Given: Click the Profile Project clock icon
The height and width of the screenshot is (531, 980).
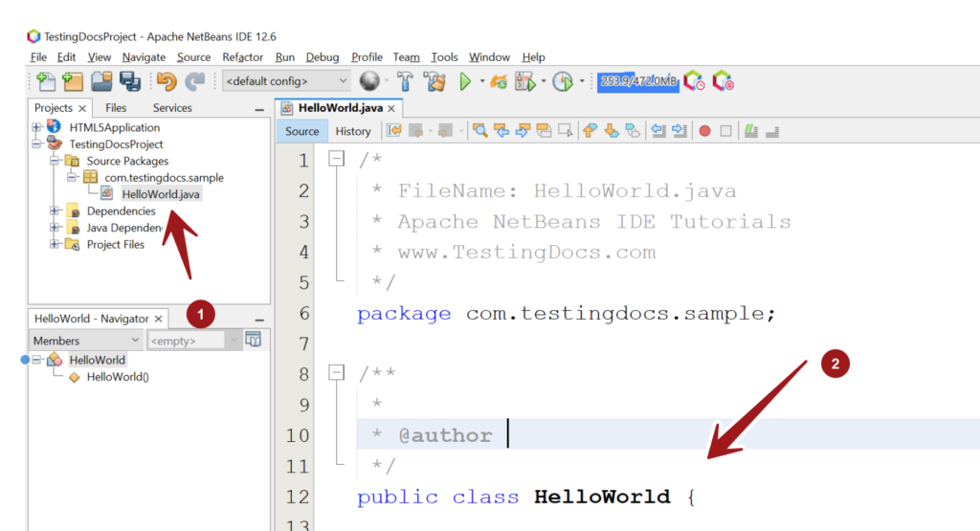Looking at the screenshot, I should coord(563,82).
